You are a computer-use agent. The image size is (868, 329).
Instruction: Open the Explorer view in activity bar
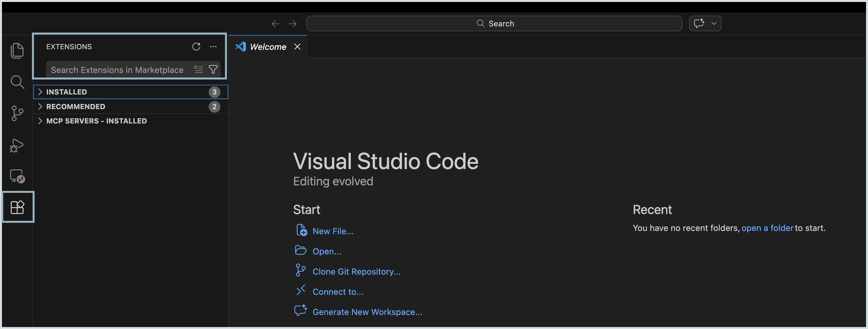(17, 50)
